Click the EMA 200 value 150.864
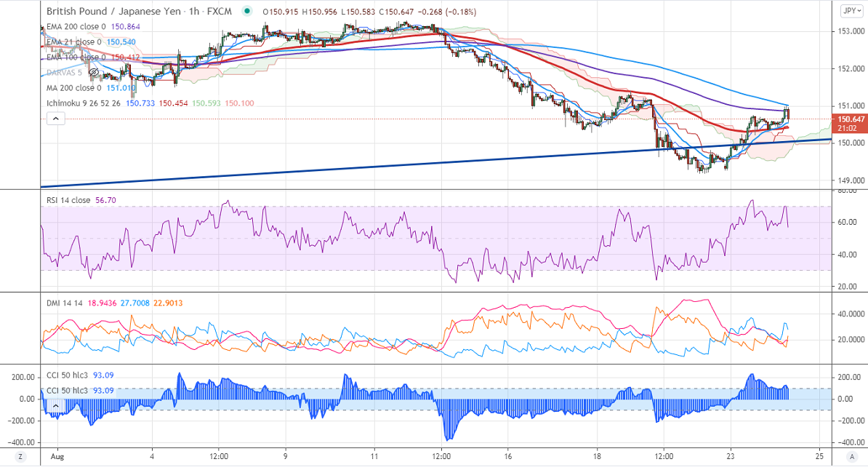Image resolution: width=868 pixels, height=470 pixels. point(126,27)
